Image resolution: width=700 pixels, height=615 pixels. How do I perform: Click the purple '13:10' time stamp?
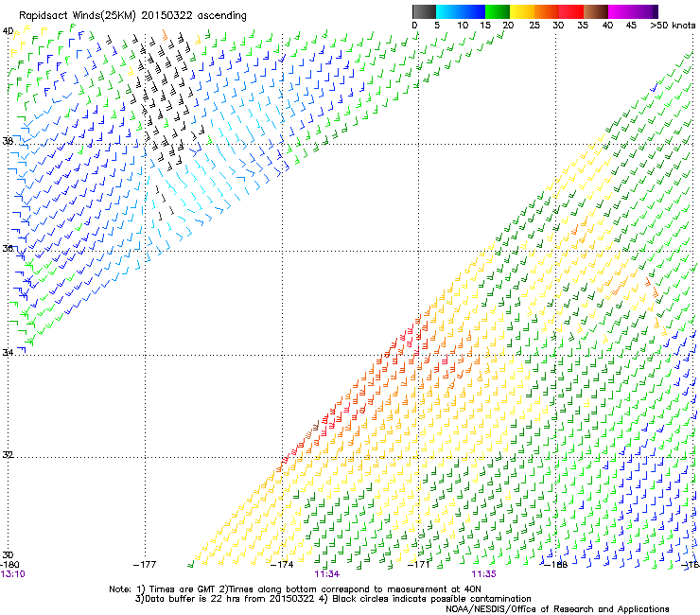[x=13, y=574]
